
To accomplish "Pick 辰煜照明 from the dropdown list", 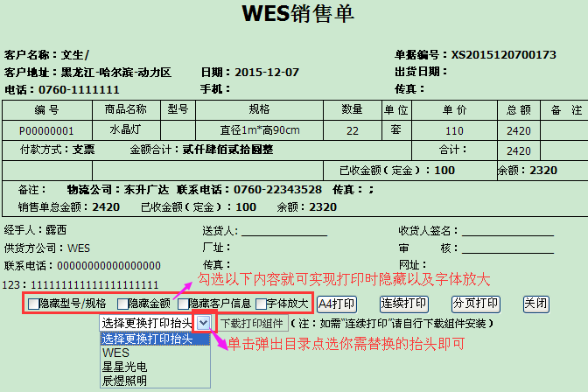I will 125,381.
